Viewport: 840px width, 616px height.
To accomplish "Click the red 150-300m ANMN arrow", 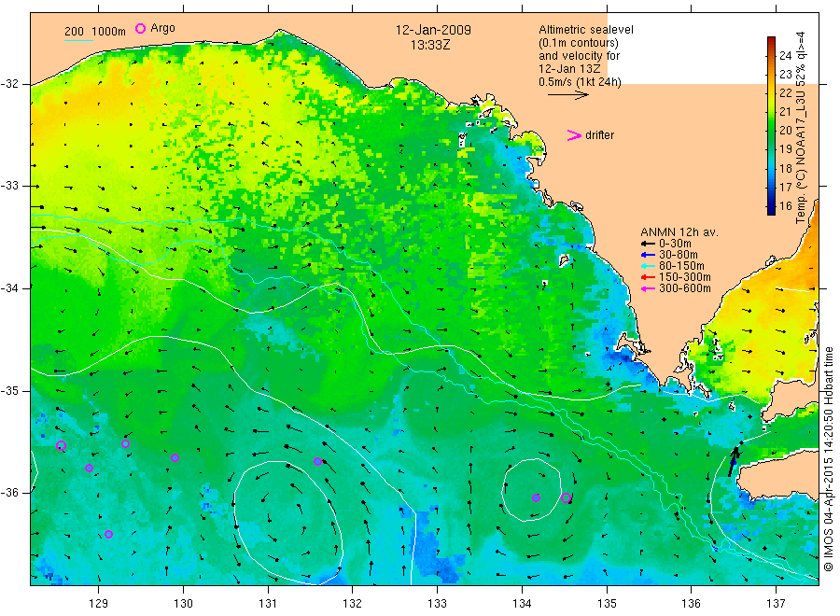I will pyautogui.click(x=649, y=277).
